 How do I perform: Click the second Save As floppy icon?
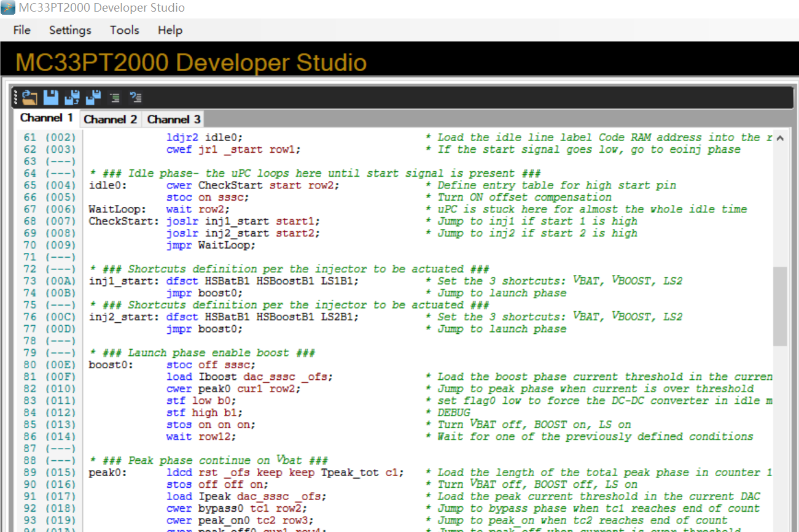pyautogui.click(x=93, y=97)
